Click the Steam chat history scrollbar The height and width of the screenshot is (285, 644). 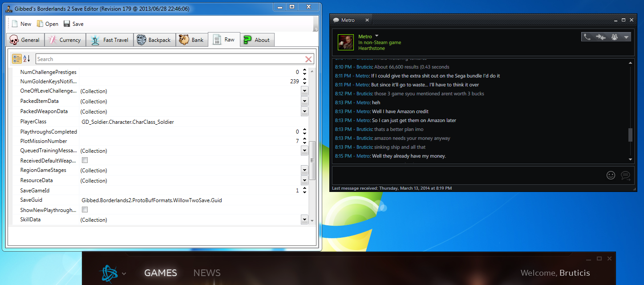(x=630, y=135)
